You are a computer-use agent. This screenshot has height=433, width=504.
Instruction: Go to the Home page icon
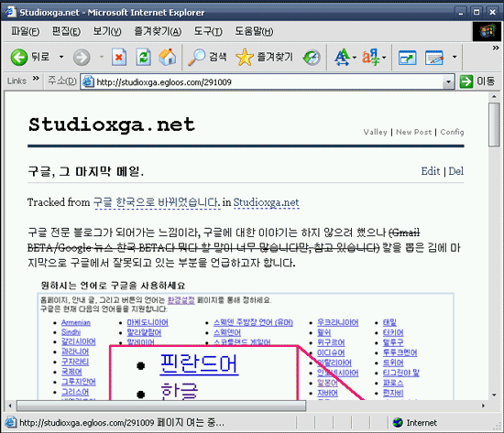168,57
